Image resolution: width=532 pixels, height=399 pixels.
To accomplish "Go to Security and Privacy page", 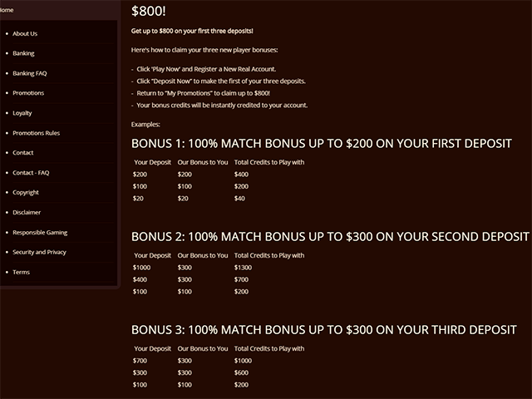I will [39, 252].
